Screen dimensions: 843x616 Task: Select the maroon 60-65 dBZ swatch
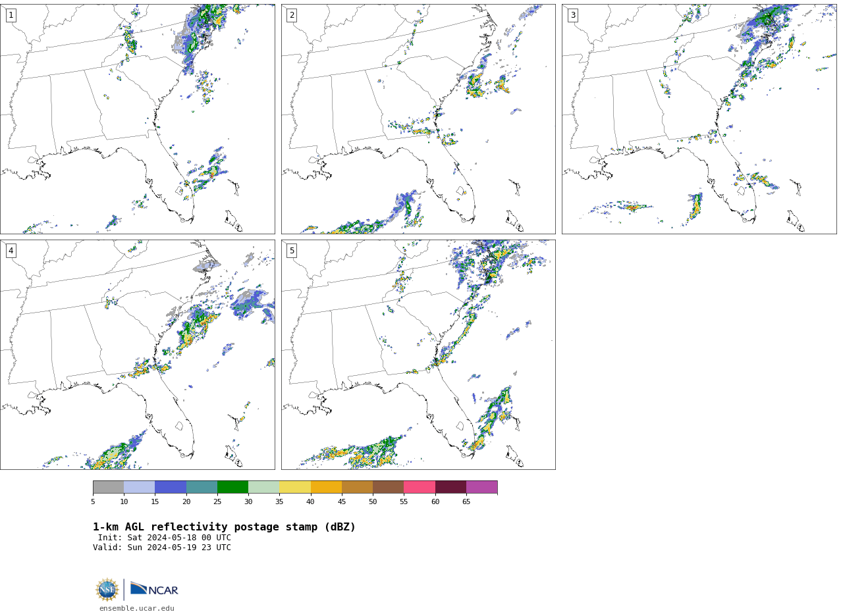[450, 487]
